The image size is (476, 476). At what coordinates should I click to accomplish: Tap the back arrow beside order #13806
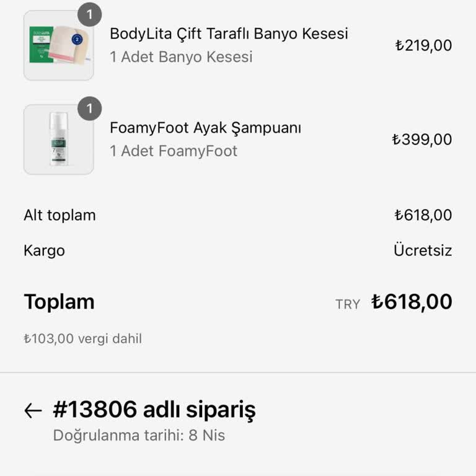coord(32,410)
